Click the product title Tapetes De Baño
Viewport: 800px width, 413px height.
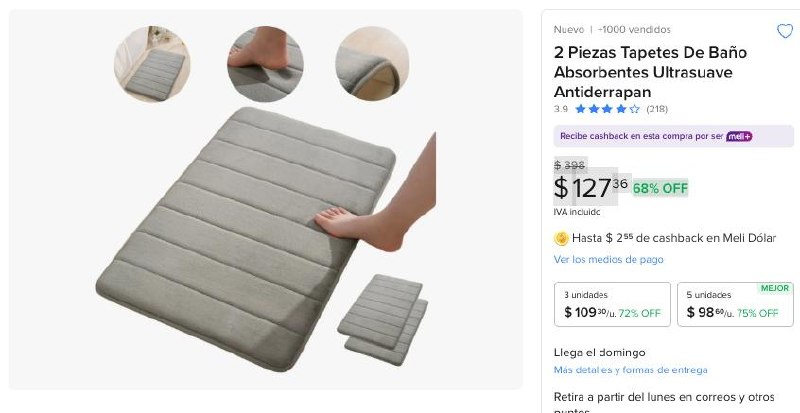(x=643, y=72)
